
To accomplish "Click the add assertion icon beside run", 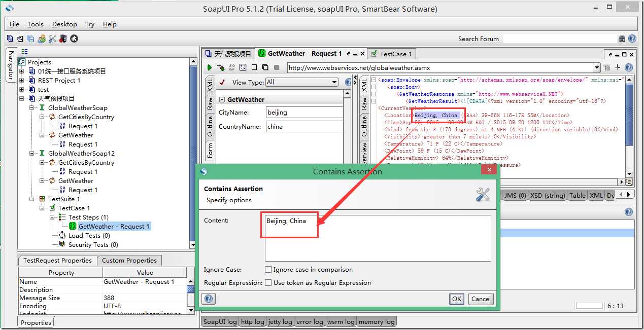I will pyautogui.click(x=221, y=67).
